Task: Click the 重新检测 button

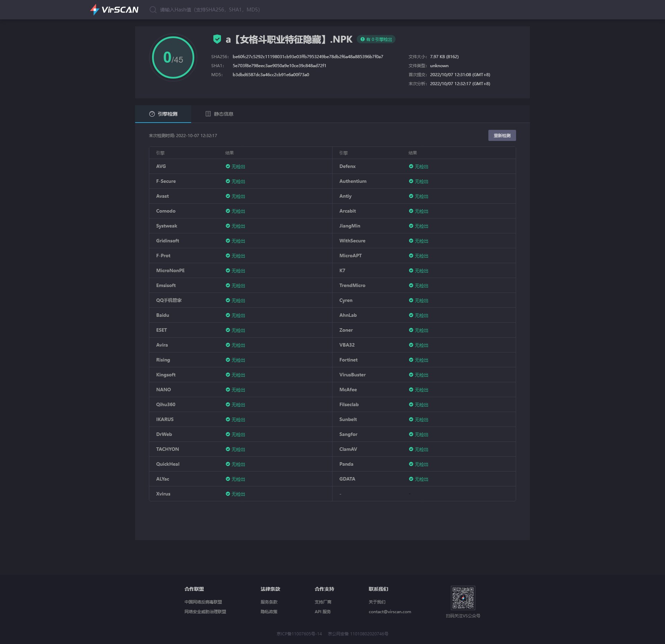Action: point(502,135)
